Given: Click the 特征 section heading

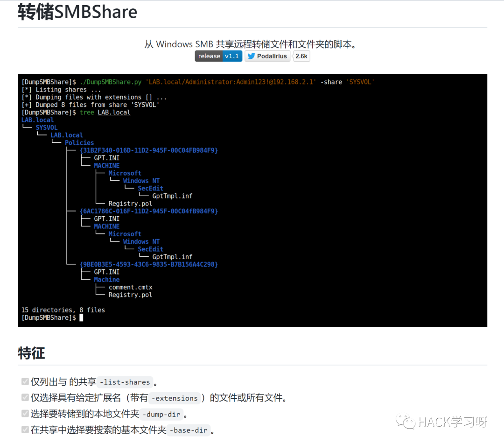Looking at the screenshot, I should coord(32,353).
